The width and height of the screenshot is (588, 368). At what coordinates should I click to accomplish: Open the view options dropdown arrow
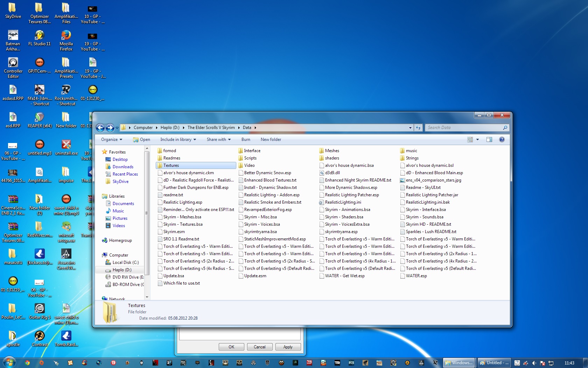pyautogui.click(x=477, y=139)
